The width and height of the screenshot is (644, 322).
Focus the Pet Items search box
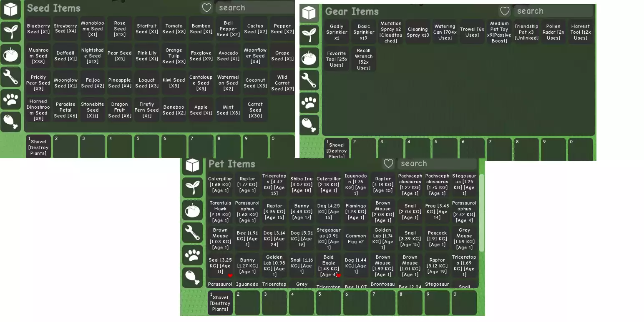tap(436, 164)
